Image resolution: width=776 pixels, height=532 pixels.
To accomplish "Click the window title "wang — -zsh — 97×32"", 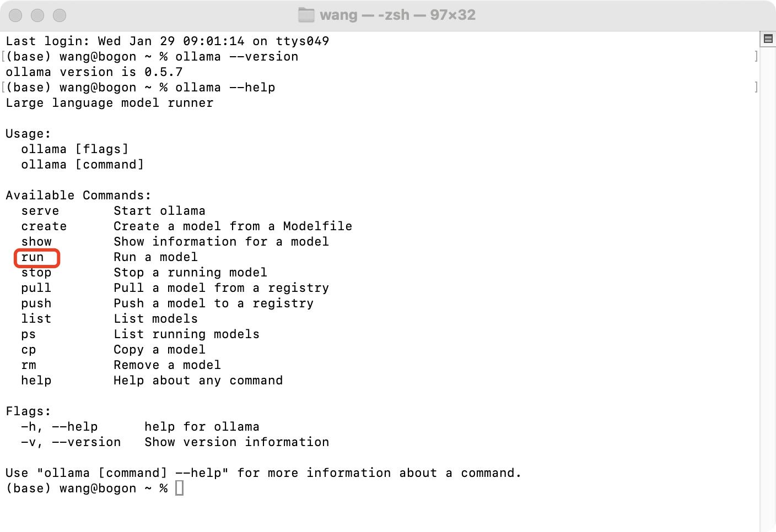I will point(397,15).
